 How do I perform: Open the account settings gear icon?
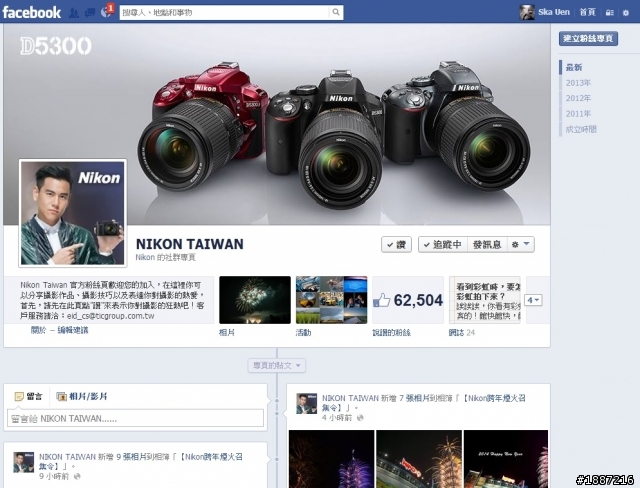[626, 13]
